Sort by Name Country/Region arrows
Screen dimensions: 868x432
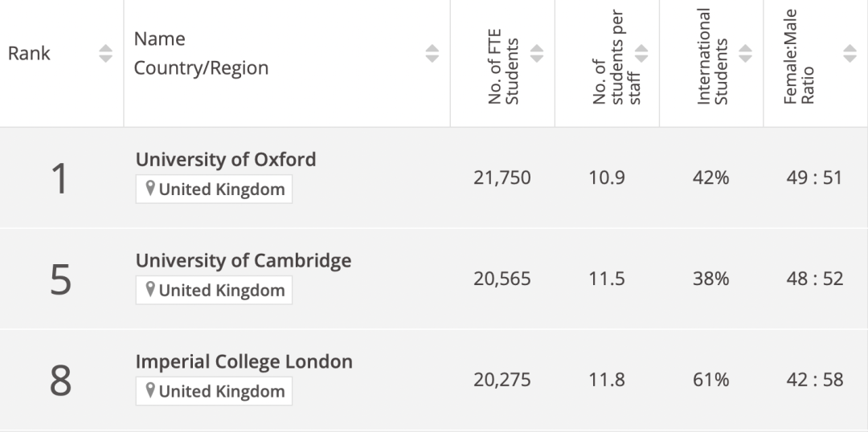432,53
